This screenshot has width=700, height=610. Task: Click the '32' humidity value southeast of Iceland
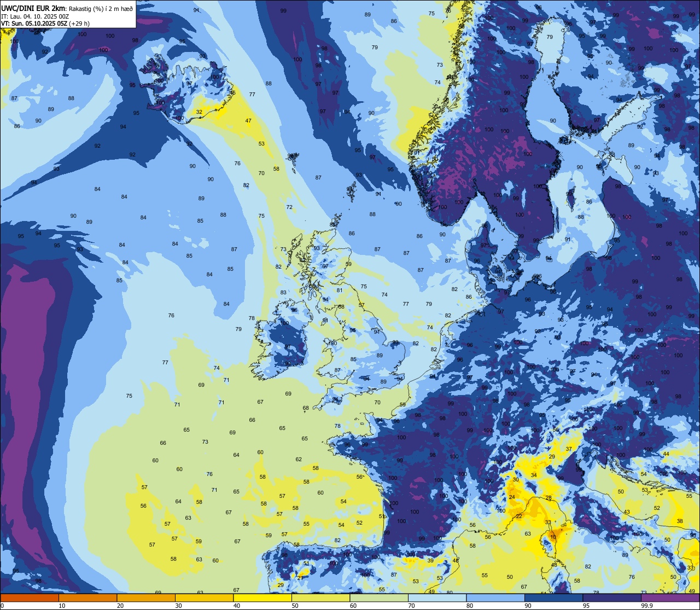coord(199,112)
